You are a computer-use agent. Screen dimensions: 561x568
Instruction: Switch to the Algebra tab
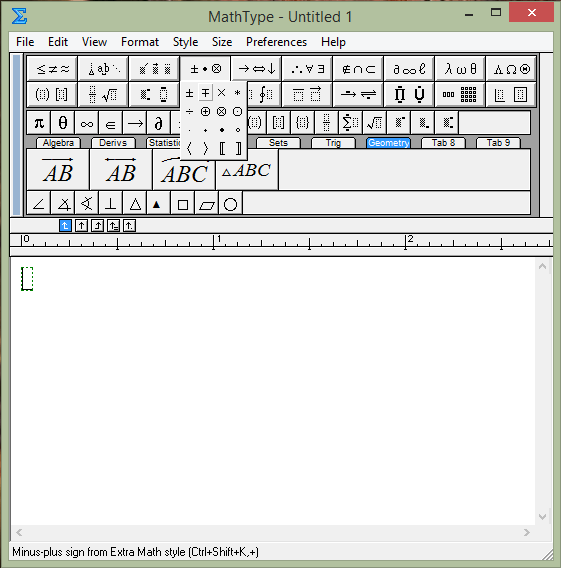pos(58,143)
